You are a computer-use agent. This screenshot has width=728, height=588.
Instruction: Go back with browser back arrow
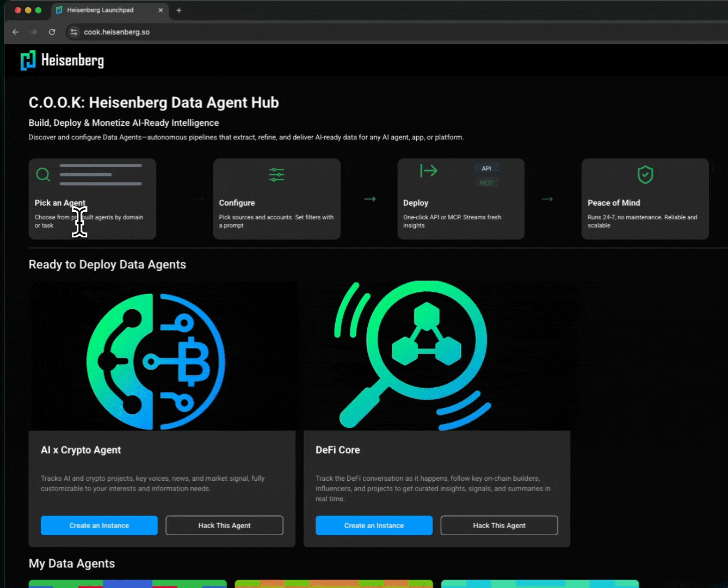[x=16, y=32]
